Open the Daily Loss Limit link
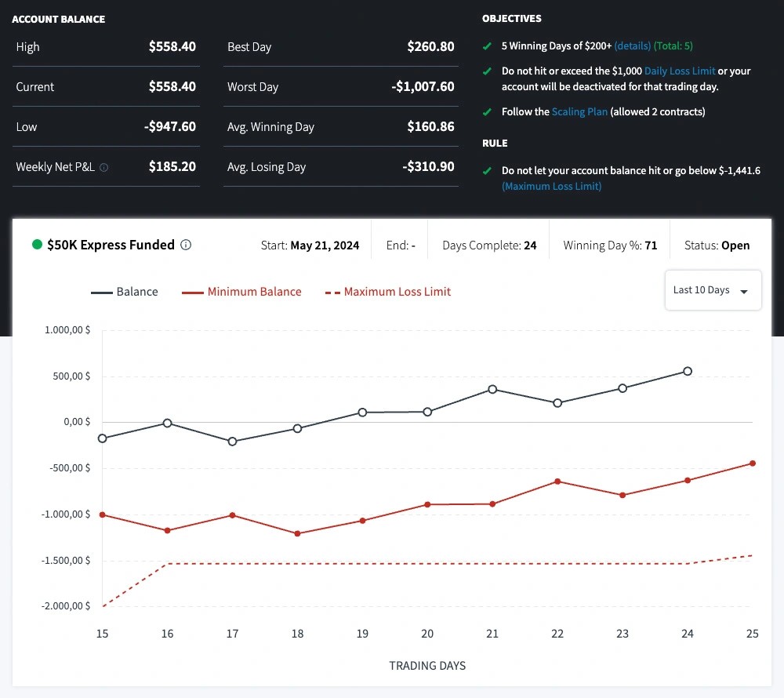Viewport: 784px width, 698px height. point(680,71)
